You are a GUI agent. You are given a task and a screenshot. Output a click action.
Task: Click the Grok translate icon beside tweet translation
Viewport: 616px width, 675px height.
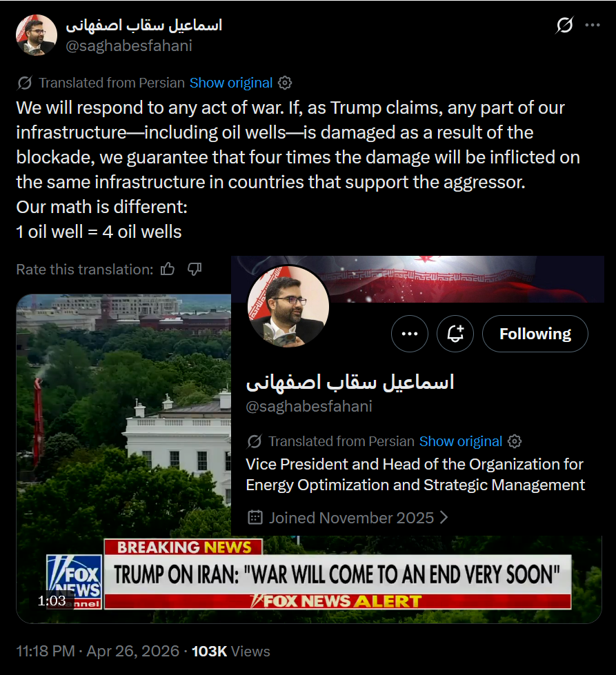pos(25,83)
